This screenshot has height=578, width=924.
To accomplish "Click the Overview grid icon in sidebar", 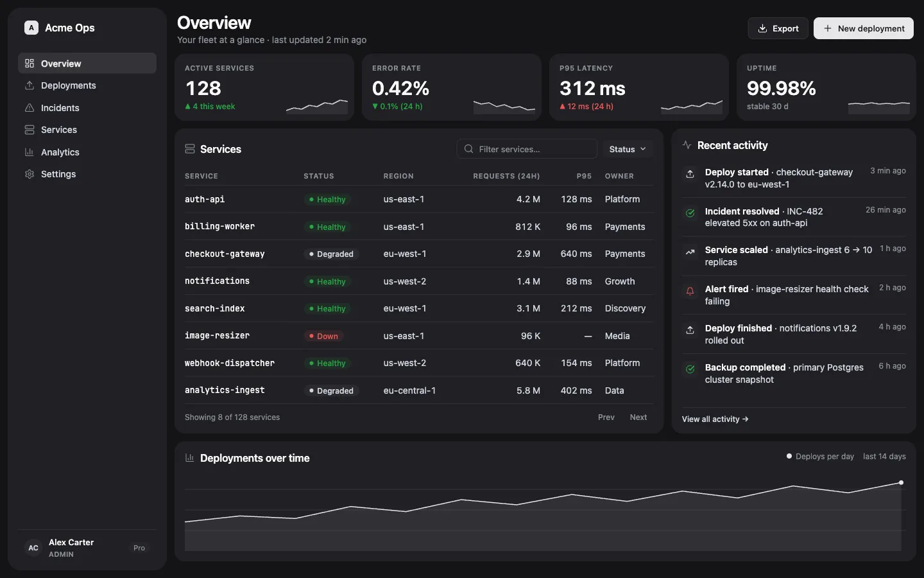I will click(x=30, y=64).
